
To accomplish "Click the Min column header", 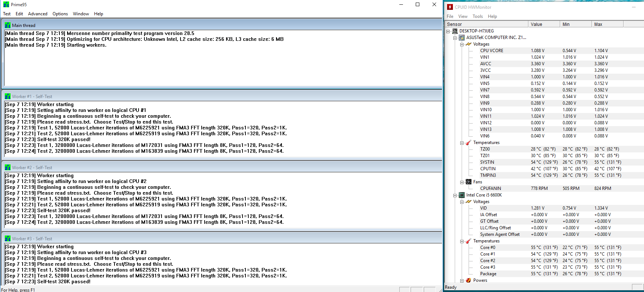I will coord(575,24).
